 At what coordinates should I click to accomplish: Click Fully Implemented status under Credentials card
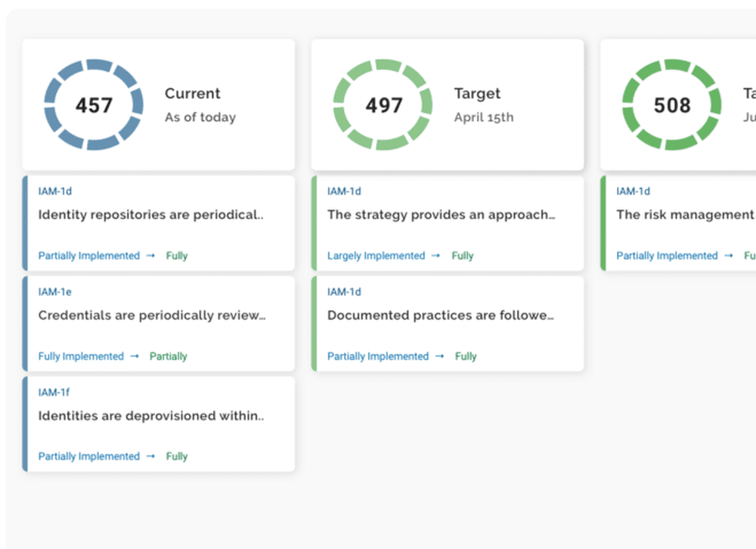tap(81, 356)
